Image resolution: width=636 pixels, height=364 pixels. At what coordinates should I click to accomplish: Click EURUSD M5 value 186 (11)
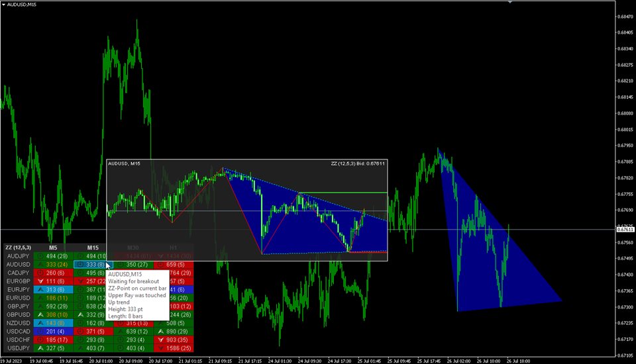pos(57,298)
